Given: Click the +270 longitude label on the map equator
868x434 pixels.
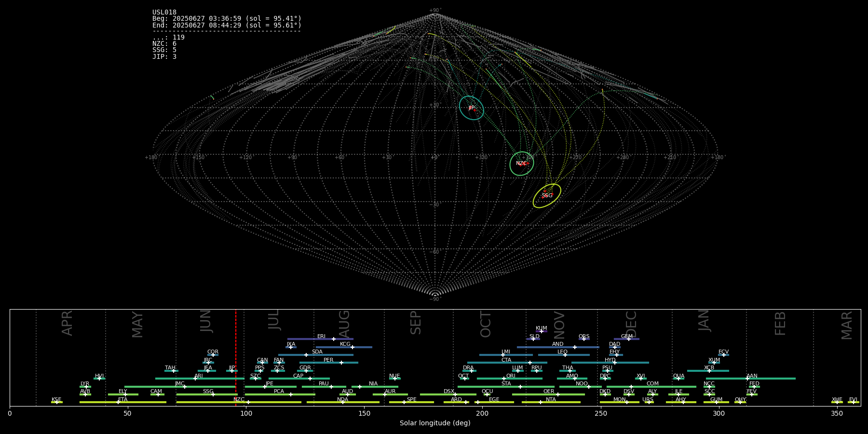Looking at the screenshot, I should point(575,158).
